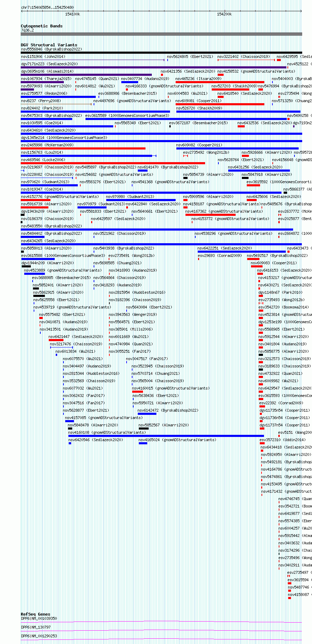This screenshot has height=644, width=312.
Task: Select the Cytogenetic Bands track title
Action: [x=42, y=26]
